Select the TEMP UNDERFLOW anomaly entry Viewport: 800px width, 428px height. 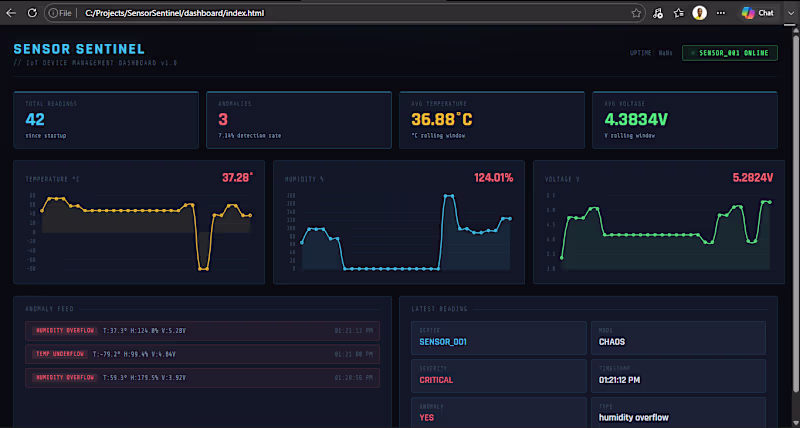coord(202,354)
